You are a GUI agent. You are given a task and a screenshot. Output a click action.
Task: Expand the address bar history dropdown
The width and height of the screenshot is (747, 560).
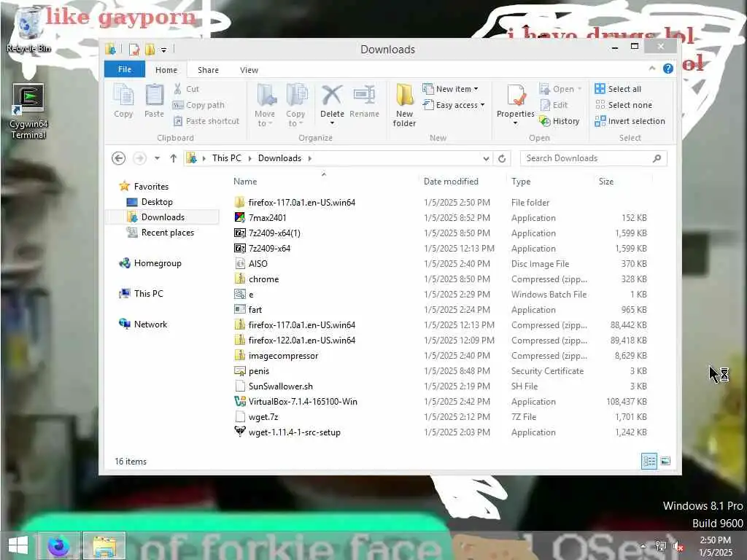pos(486,158)
